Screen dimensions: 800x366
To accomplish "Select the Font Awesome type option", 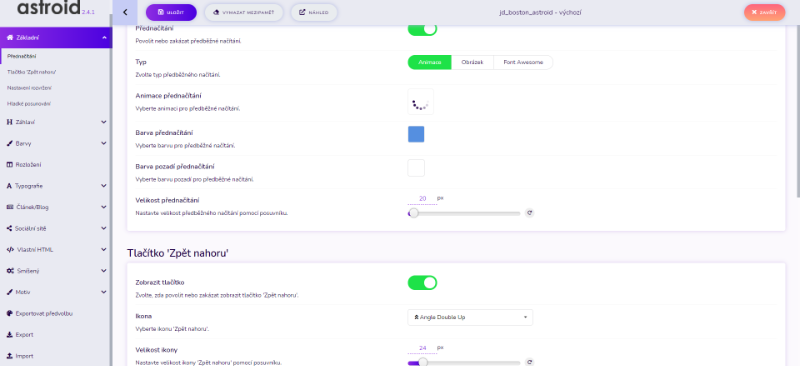I will tap(523, 62).
